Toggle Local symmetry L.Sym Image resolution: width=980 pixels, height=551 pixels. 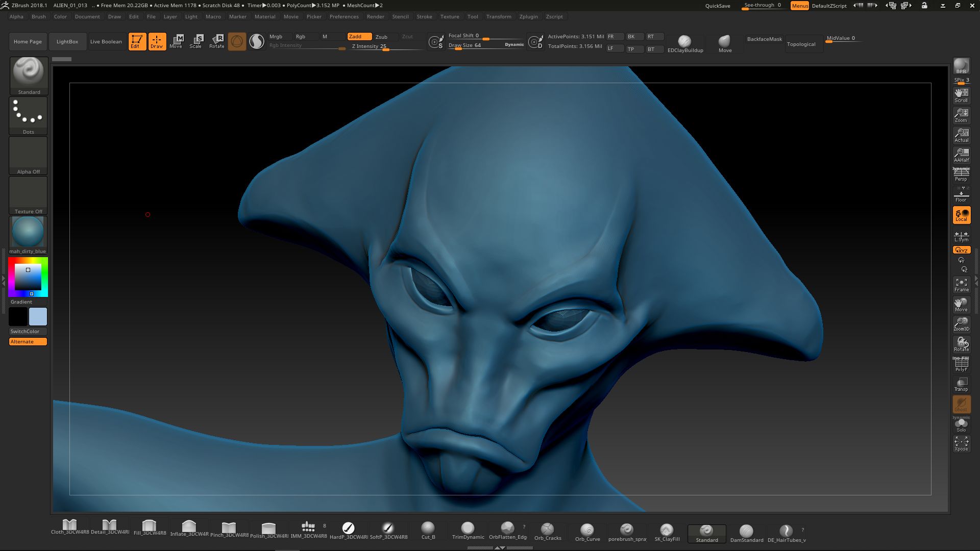coord(961,236)
